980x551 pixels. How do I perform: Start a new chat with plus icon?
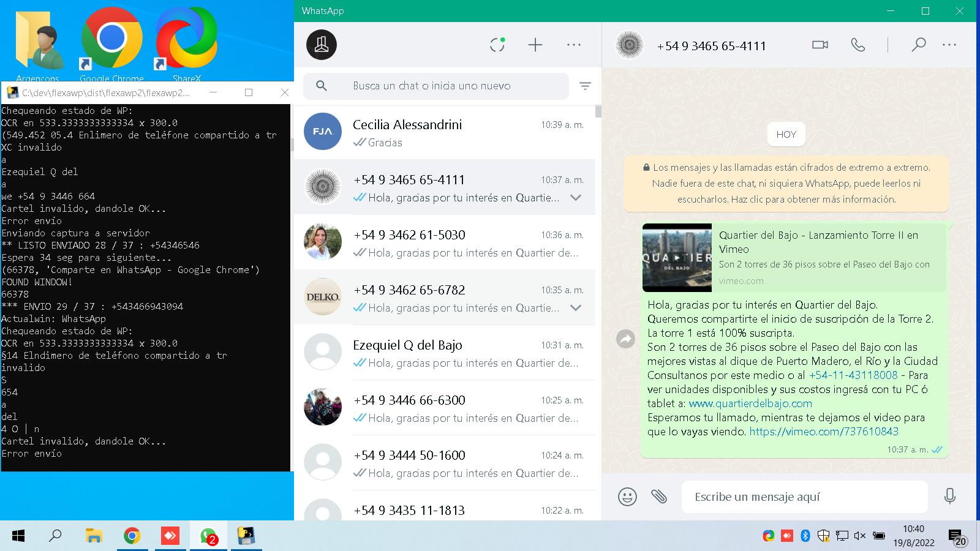[x=535, y=45]
